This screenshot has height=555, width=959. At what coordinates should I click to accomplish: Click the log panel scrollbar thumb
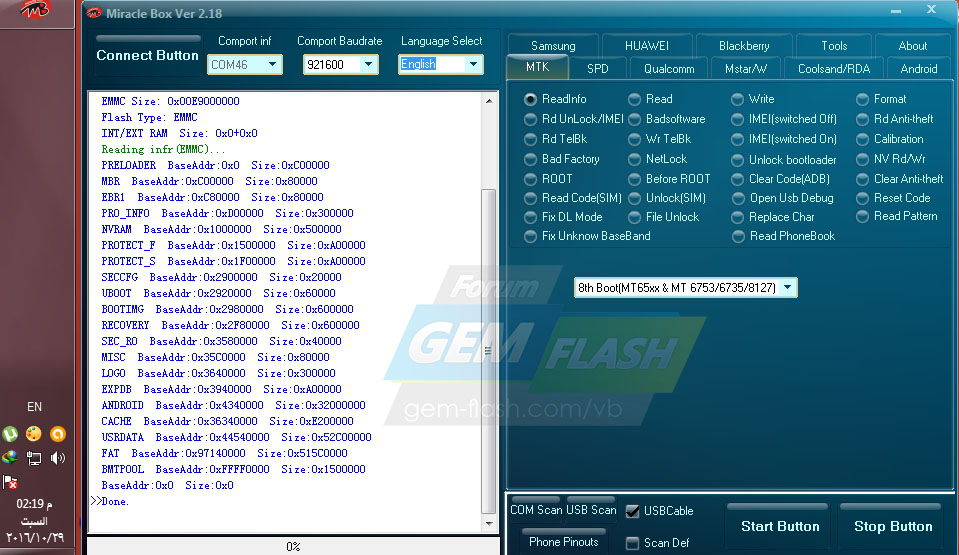pyautogui.click(x=489, y=351)
